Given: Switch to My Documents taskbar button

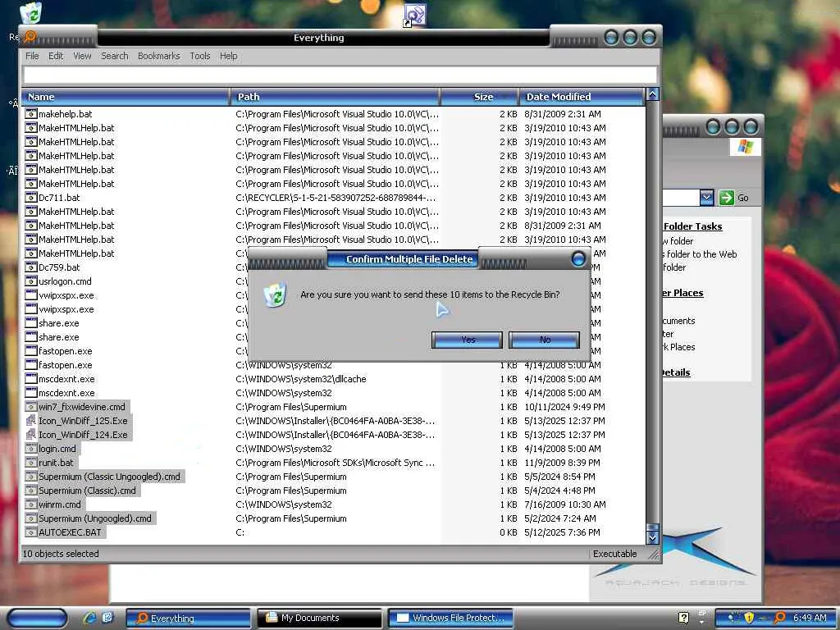Looking at the screenshot, I should (319, 619).
